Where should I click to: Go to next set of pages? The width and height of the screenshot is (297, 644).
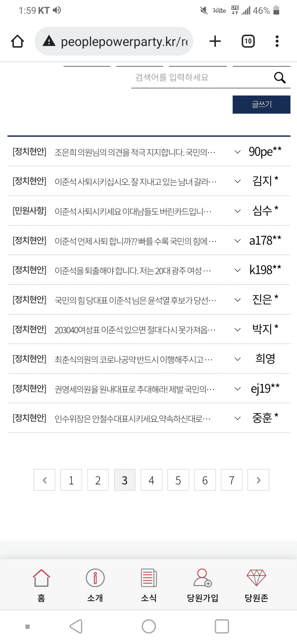258,480
